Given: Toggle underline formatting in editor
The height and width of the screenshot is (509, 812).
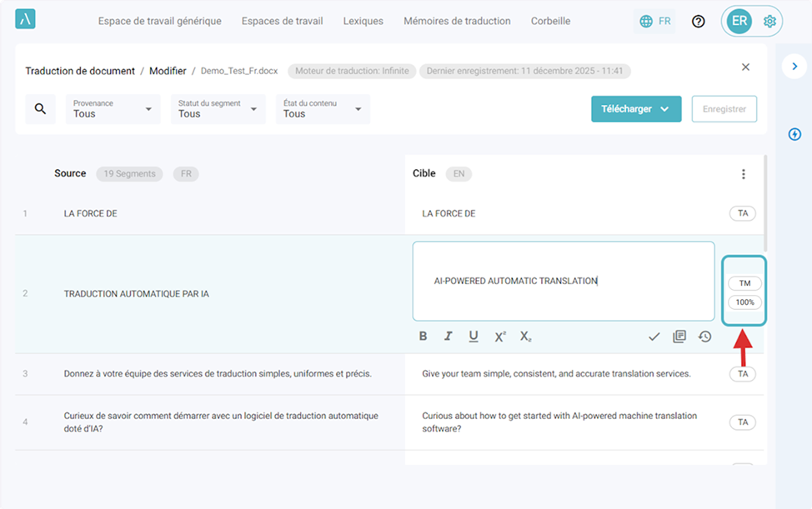Looking at the screenshot, I should (474, 337).
